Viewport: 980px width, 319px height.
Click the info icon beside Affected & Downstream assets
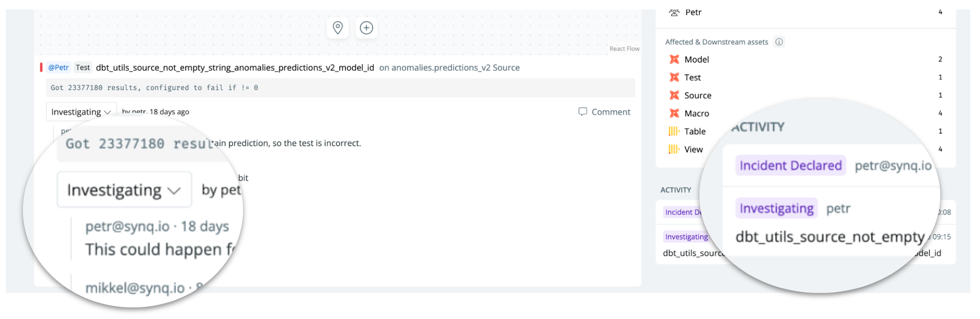pyautogui.click(x=779, y=42)
